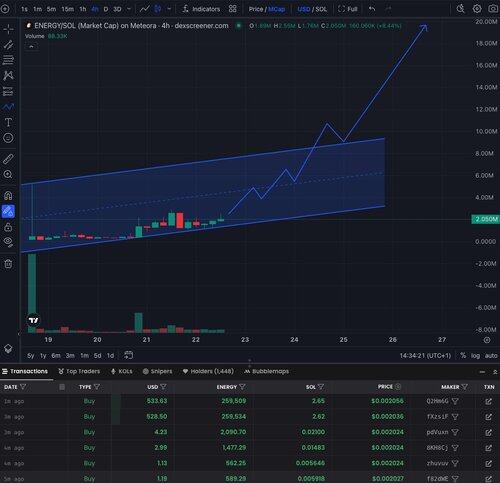
Task: Open the DATE column filter
Action: pos(23,387)
